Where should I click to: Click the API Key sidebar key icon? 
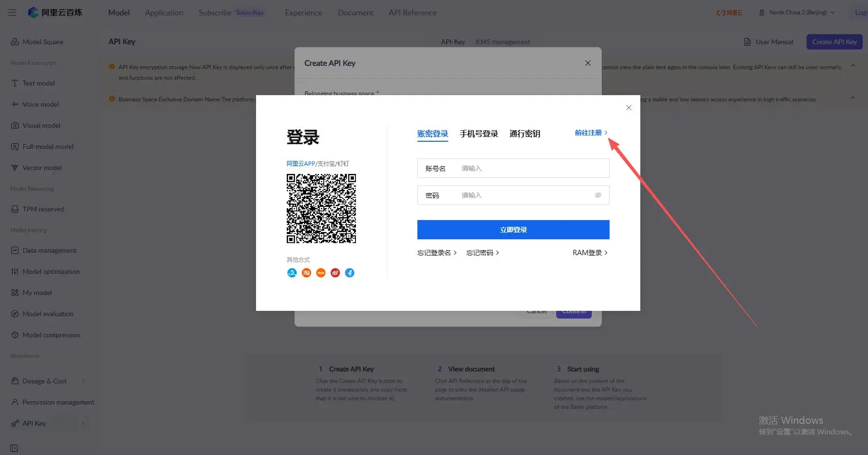point(15,423)
